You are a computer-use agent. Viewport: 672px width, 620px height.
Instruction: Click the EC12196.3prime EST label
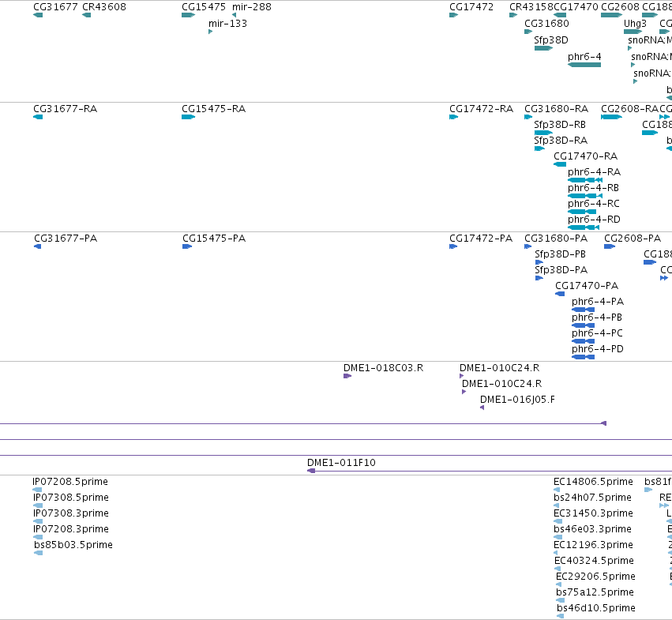point(593,545)
